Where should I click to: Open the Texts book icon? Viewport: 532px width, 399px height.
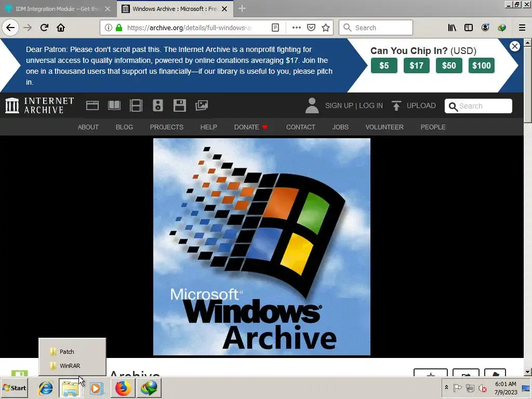tap(114, 105)
